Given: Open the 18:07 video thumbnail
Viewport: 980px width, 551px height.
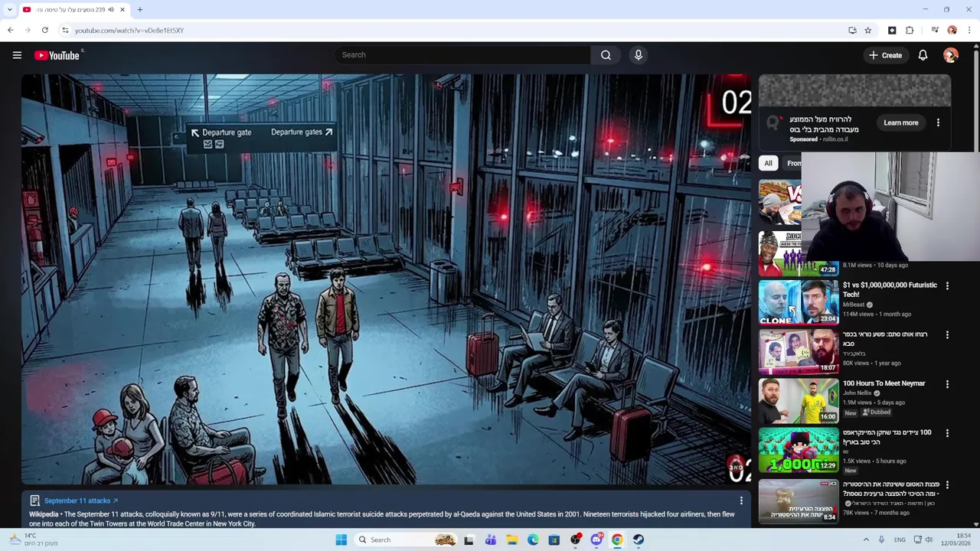Looking at the screenshot, I should 799,351.
